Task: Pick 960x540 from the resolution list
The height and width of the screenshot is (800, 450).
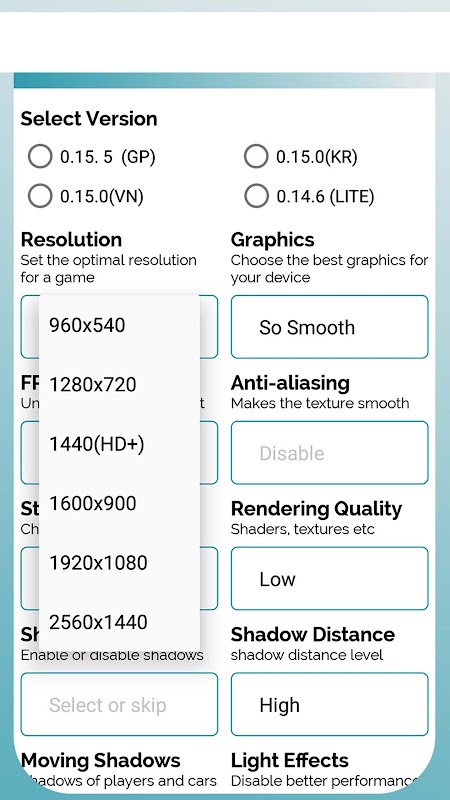Action: [119, 325]
